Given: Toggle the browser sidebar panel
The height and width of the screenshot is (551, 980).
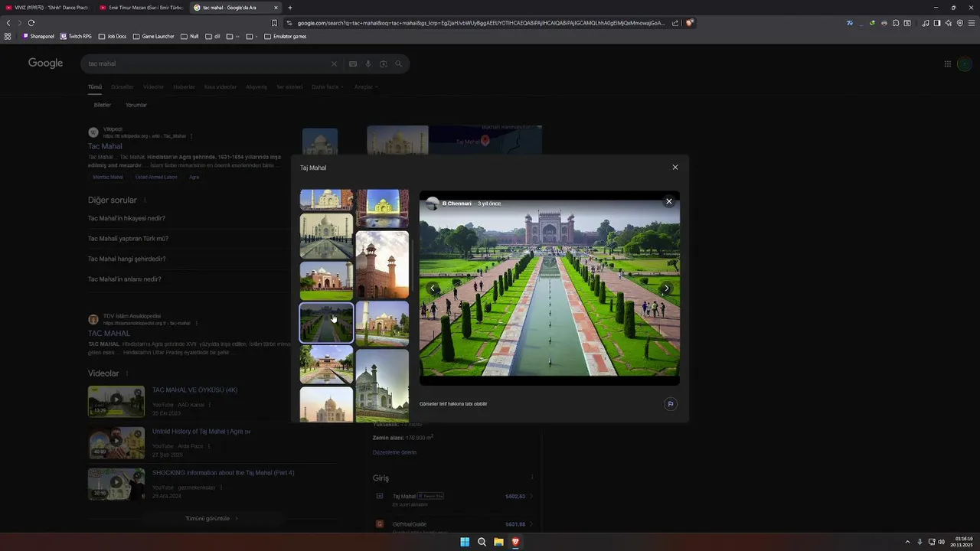Looking at the screenshot, I should (937, 23).
